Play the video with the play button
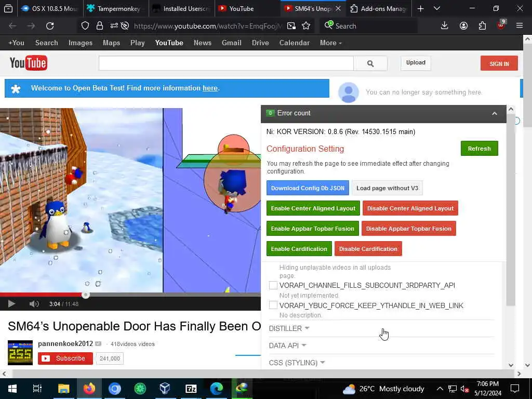This screenshot has width=532, height=399. pyautogui.click(x=11, y=303)
